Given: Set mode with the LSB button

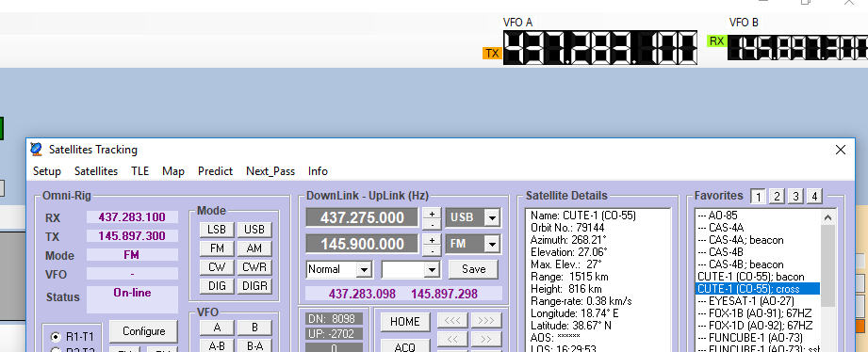Looking at the screenshot, I should (x=217, y=230).
